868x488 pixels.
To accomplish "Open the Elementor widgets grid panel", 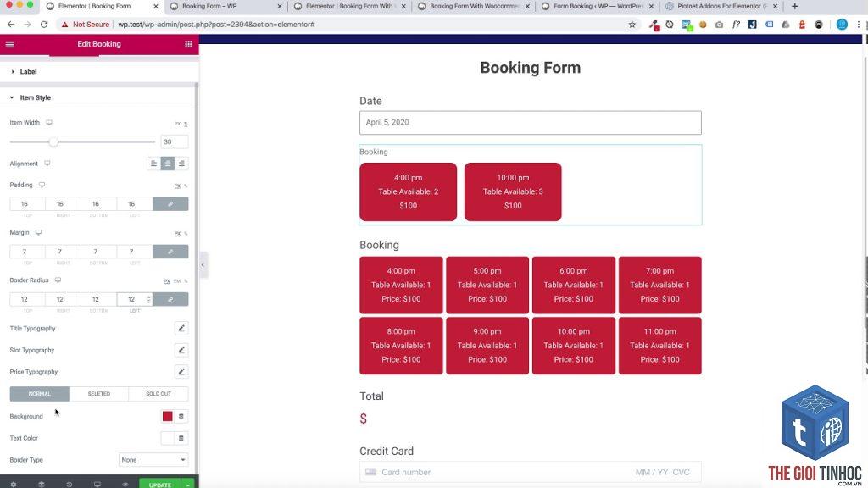I will pyautogui.click(x=188, y=44).
